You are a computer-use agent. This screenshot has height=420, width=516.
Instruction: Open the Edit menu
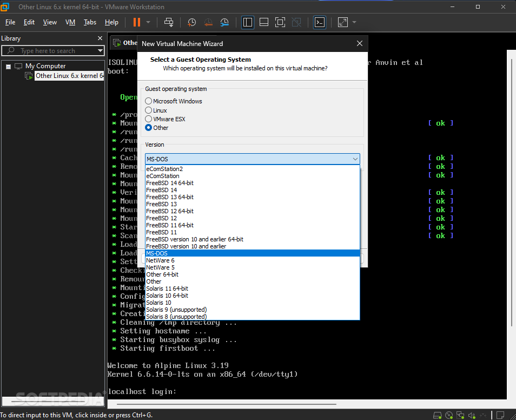[29, 22]
